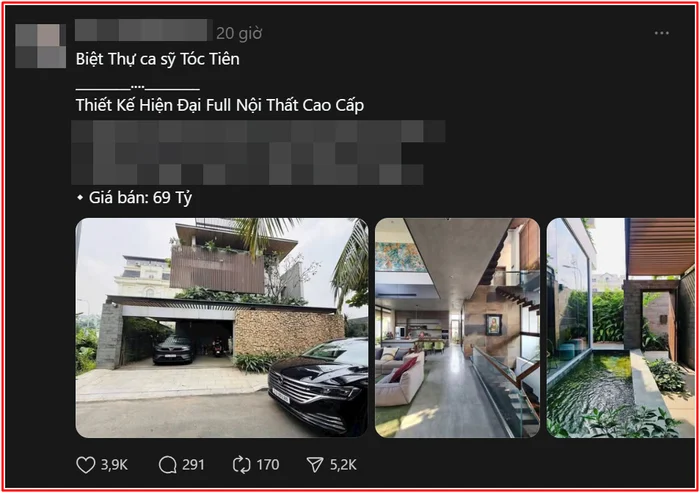The height and width of the screenshot is (493, 700).
Task: Click the Biệt Thự ca sỹ Tóc Tiên text
Action: pyautogui.click(x=158, y=59)
